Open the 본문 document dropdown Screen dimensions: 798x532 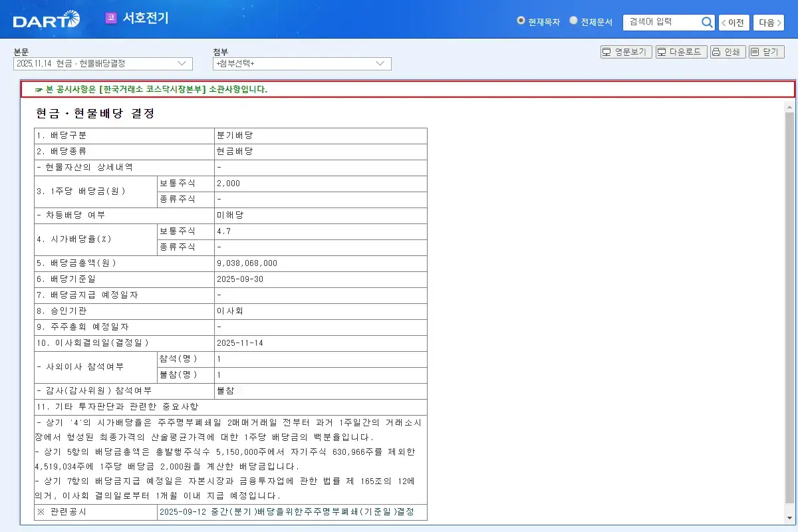103,63
